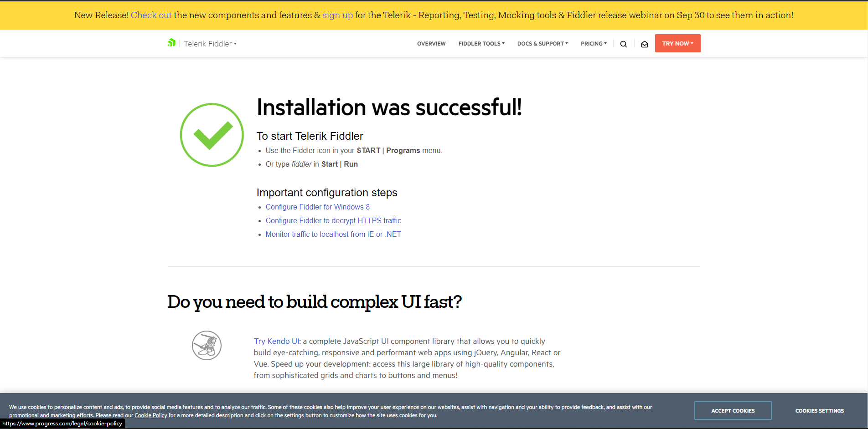The height and width of the screenshot is (429, 868).
Task: Click the large green checkmark icon
Action: [x=212, y=135]
